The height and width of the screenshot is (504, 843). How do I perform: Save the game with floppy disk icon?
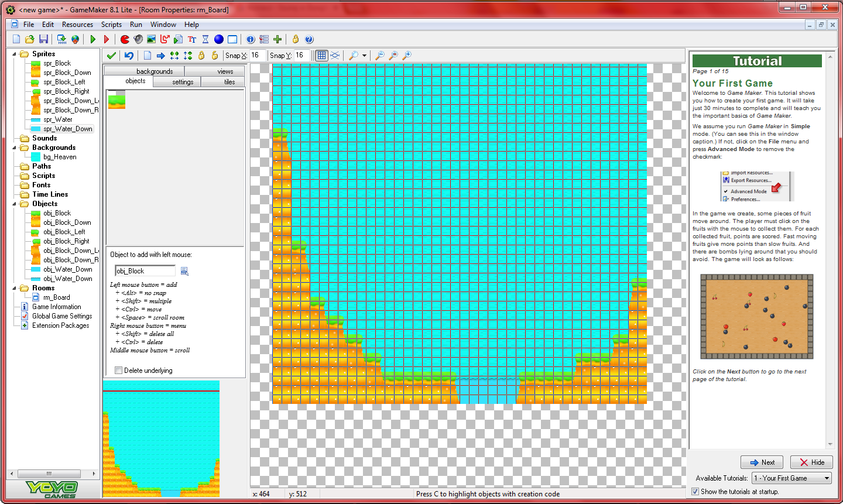pos(44,39)
